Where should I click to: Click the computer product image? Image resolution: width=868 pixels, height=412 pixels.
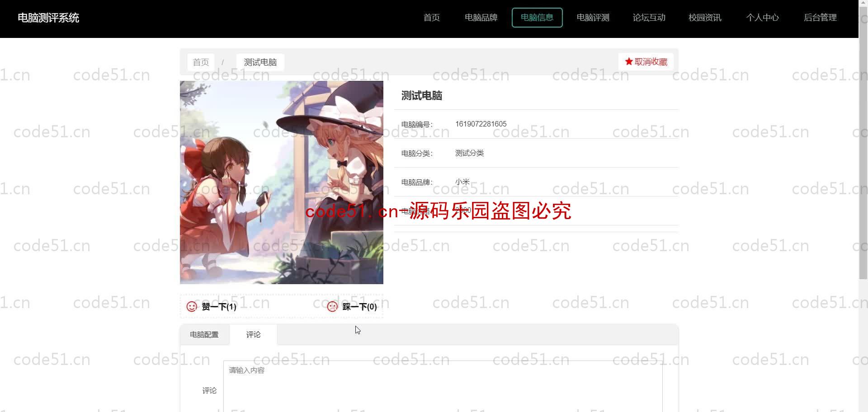[x=282, y=183]
